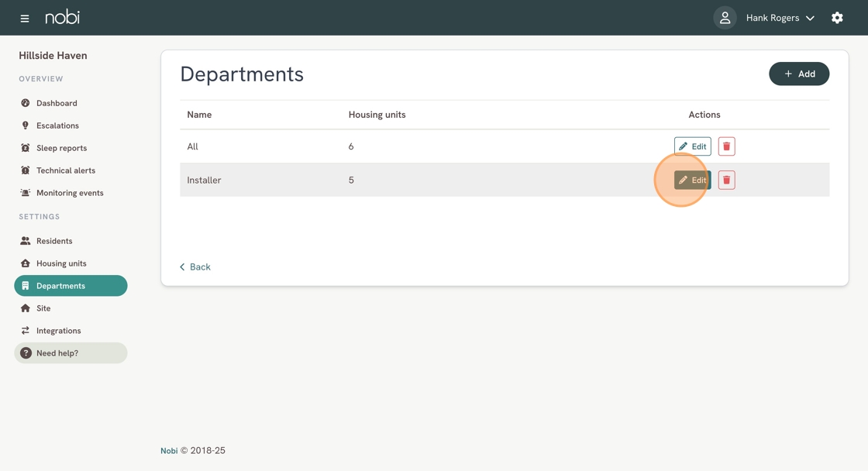Delete the Installer department with trash icon

726,180
